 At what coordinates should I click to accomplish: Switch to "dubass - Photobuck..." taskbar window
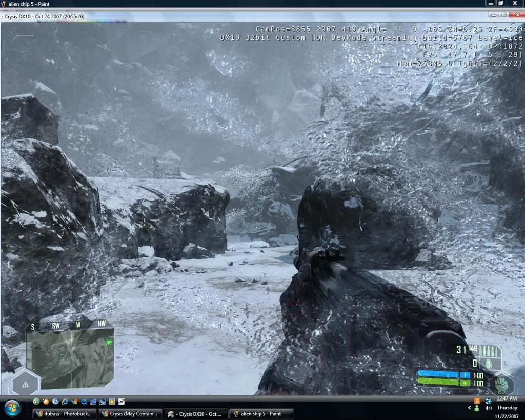[65, 414]
